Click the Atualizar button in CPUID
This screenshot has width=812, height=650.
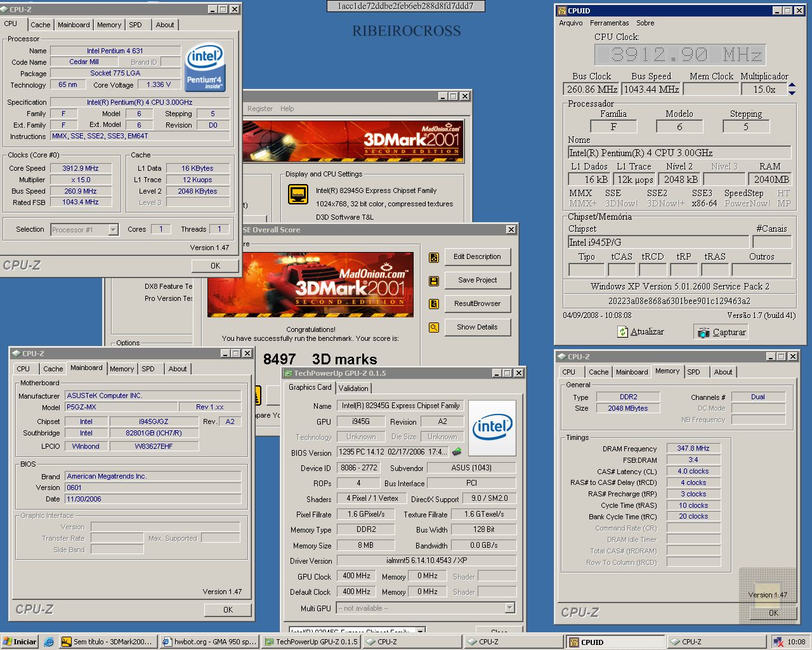(x=641, y=332)
